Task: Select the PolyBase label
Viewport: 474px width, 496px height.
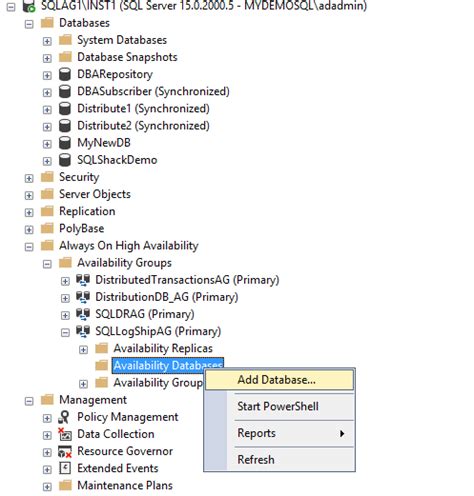Action: pos(81,228)
